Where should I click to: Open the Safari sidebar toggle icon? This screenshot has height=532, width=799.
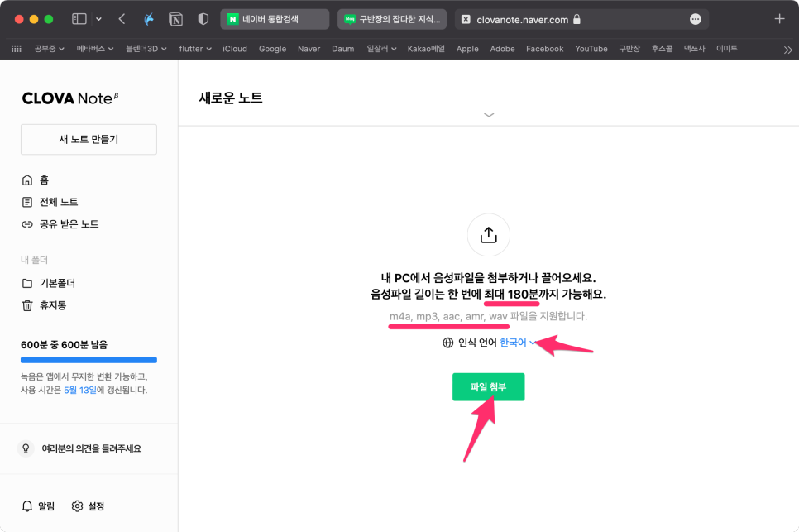(x=79, y=19)
